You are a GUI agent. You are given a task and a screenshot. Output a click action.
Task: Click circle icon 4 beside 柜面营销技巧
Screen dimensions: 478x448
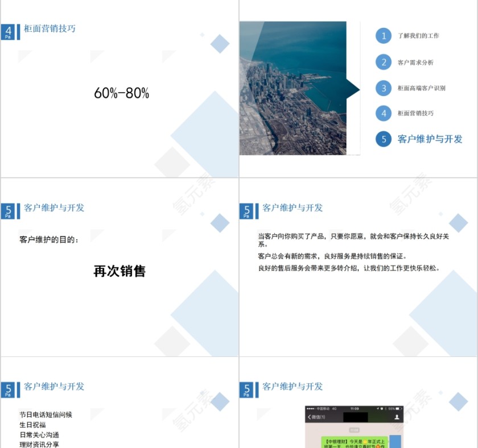(384, 114)
